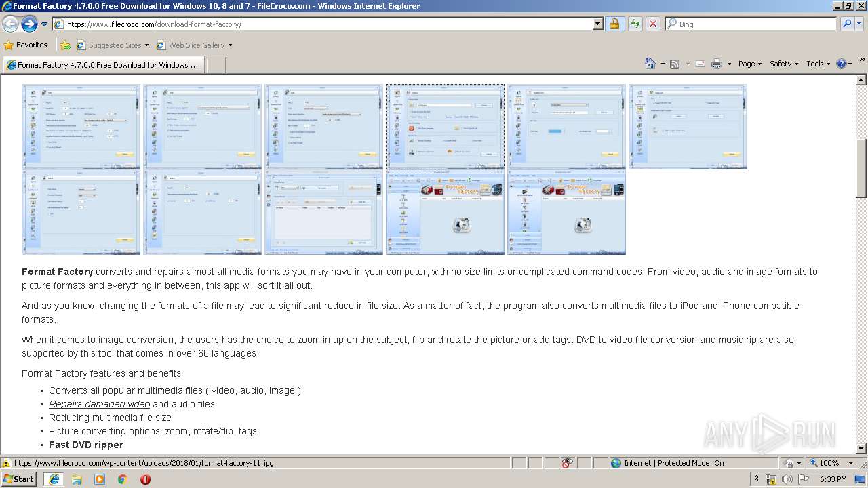868x488 pixels.
Task: Open Chrome from the taskbar
Action: [123, 479]
